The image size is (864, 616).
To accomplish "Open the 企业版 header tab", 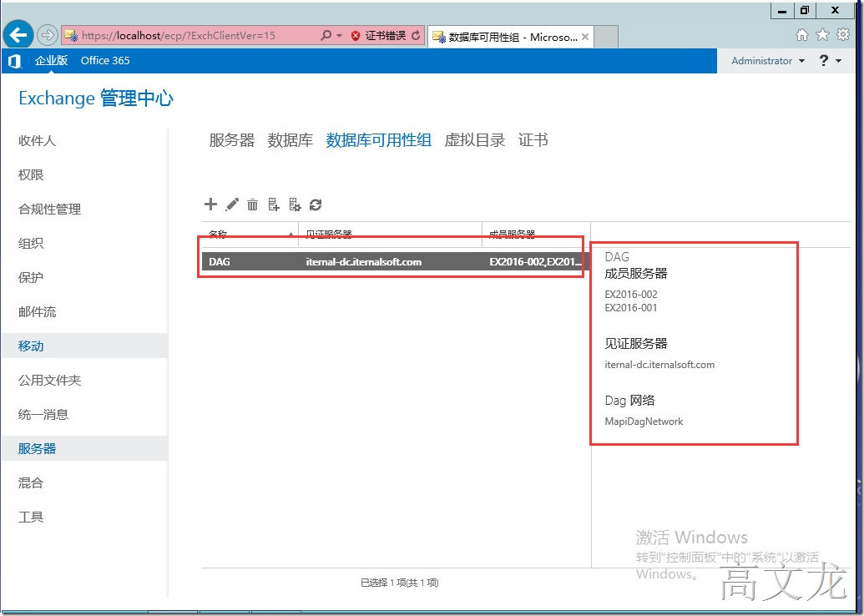I will click(x=51, y=61).
